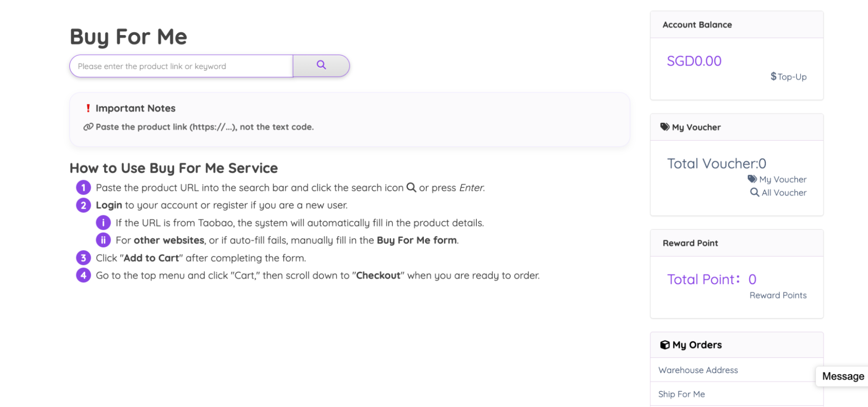Browse the All Voucher link

point(784,192)
